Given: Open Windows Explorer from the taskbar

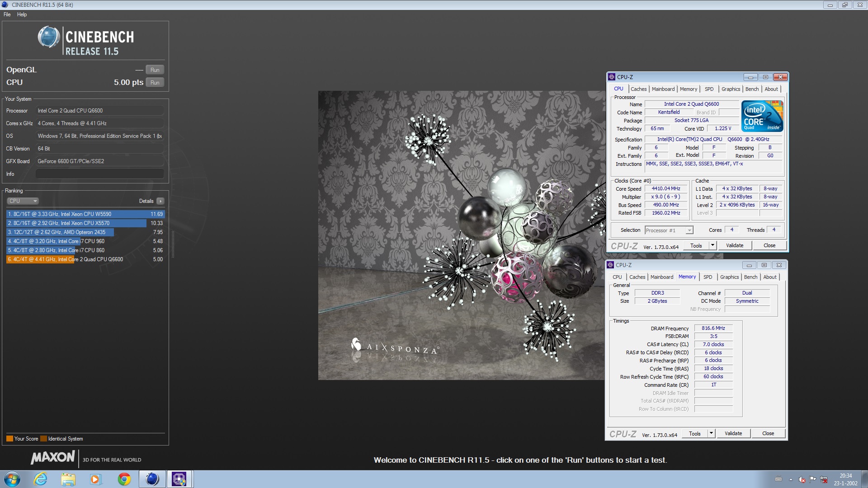Looking at the screenshot, I should tap(68, 479).
